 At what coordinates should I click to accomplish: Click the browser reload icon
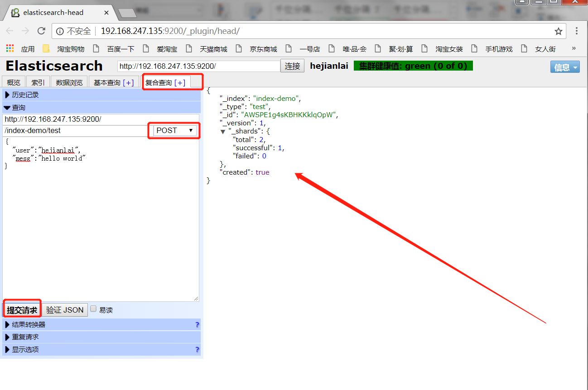tap(41, 31)
